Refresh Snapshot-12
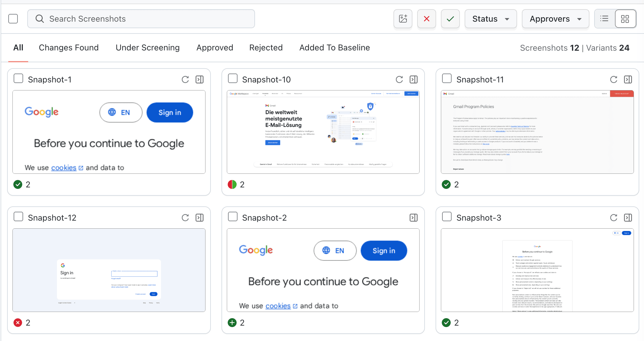This screenshot has width=644, height=341. 185,218
